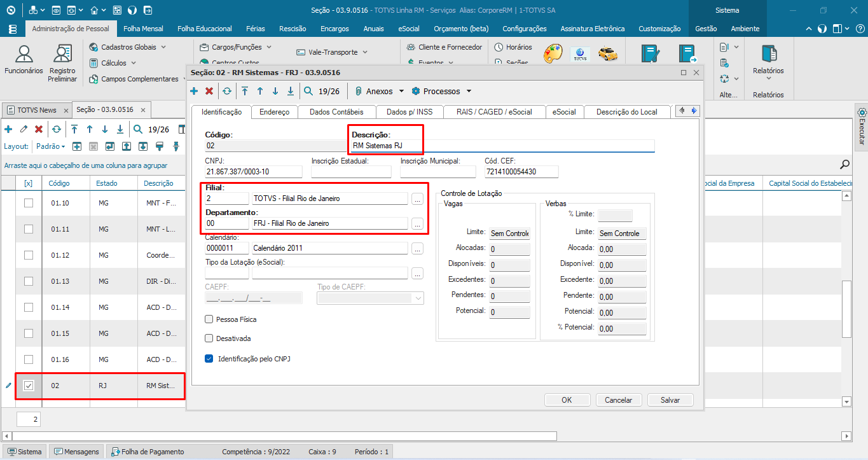Click the yellow taxi car icon
The height and width of the screenshot is (460, 868).
608,54
